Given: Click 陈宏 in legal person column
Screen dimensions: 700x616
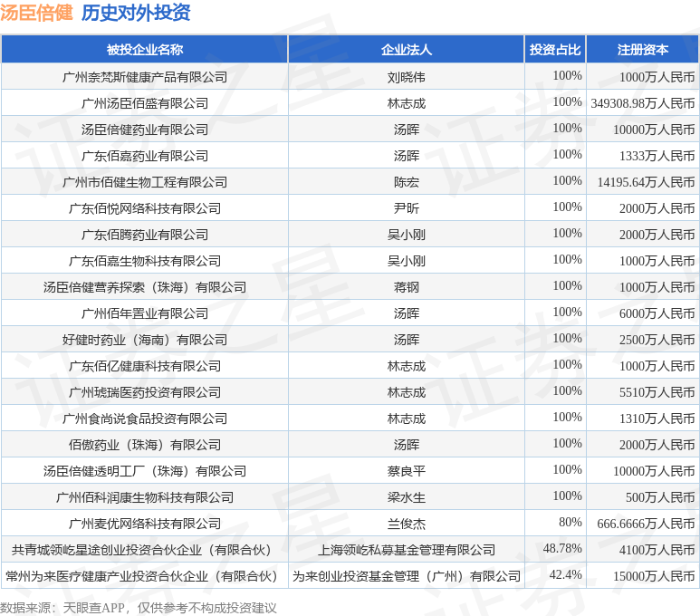Looking at the screenshot, I should pos(407,182).
